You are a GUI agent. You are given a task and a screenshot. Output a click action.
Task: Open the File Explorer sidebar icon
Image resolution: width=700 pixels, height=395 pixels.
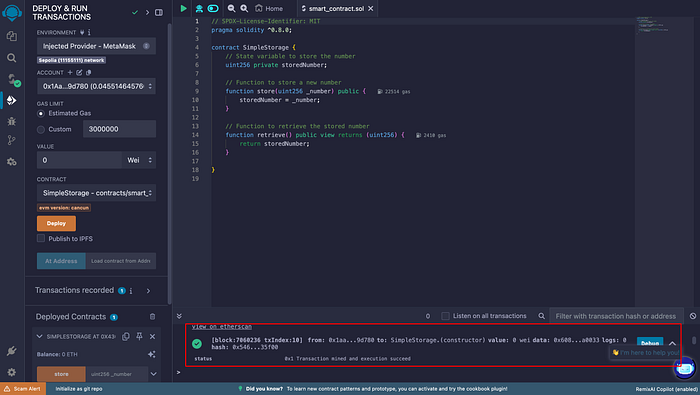coord(12,36)
